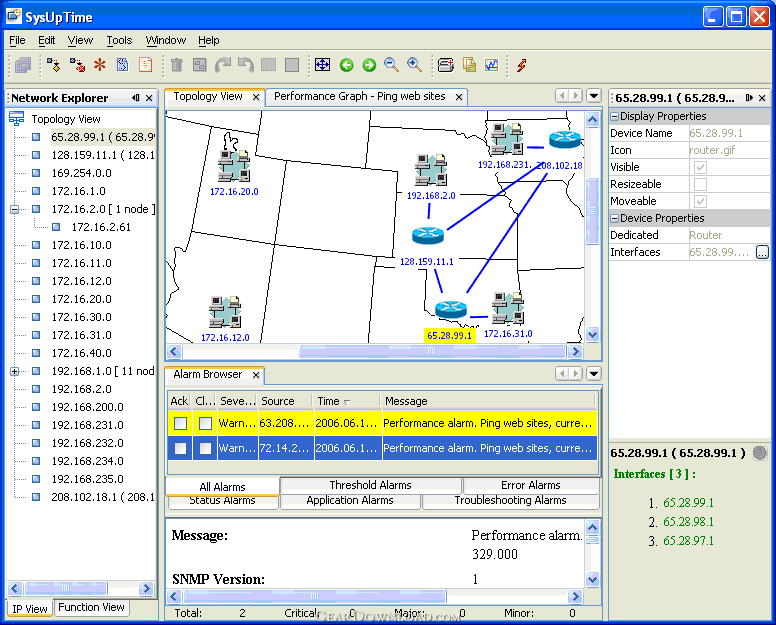Click the trash delete toolbar icon
Screen dimensions: 776x625
tap(177, 65)
